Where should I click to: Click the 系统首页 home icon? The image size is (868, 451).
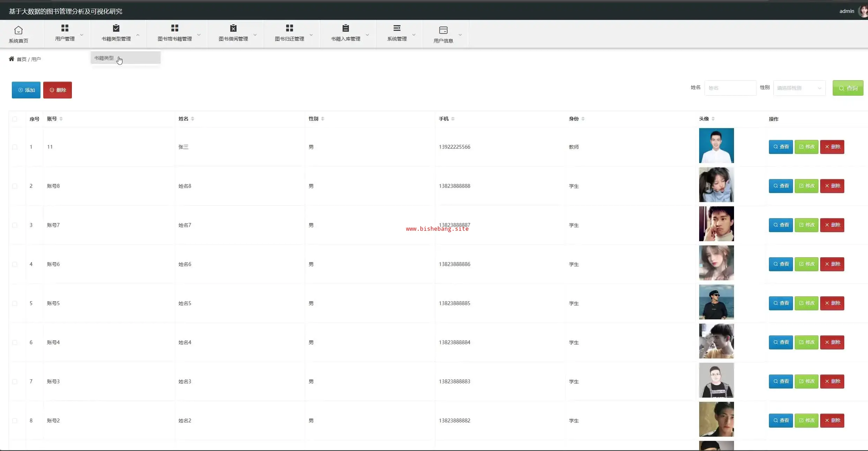(18, 30)
